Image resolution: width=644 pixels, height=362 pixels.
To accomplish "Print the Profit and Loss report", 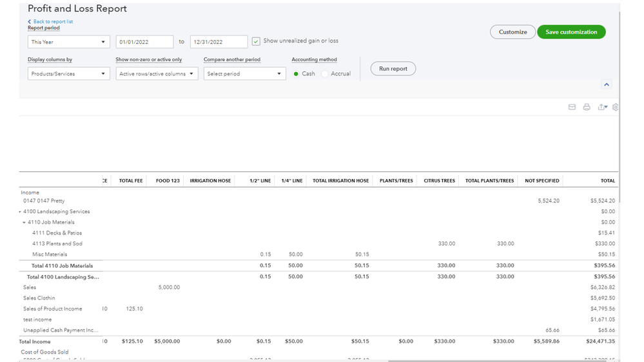I will [586, 107].
